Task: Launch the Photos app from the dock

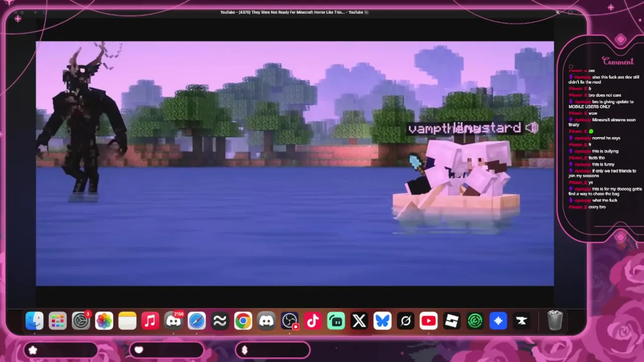Action: point(104,321)
